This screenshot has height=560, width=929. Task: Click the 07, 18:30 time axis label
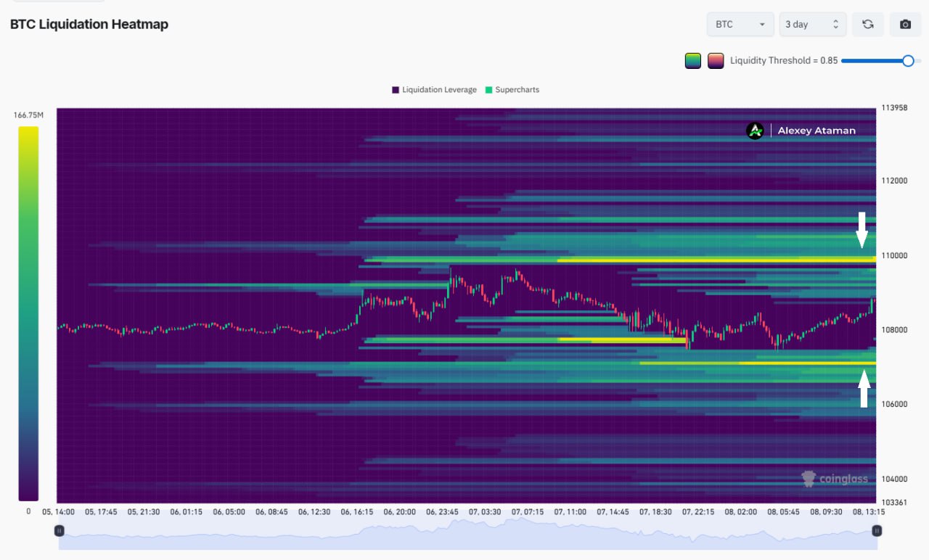[x=655, y=511]
